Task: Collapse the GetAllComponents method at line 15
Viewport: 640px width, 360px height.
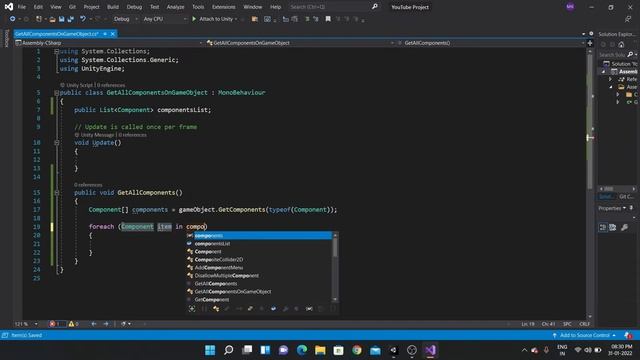Action: 57,193
